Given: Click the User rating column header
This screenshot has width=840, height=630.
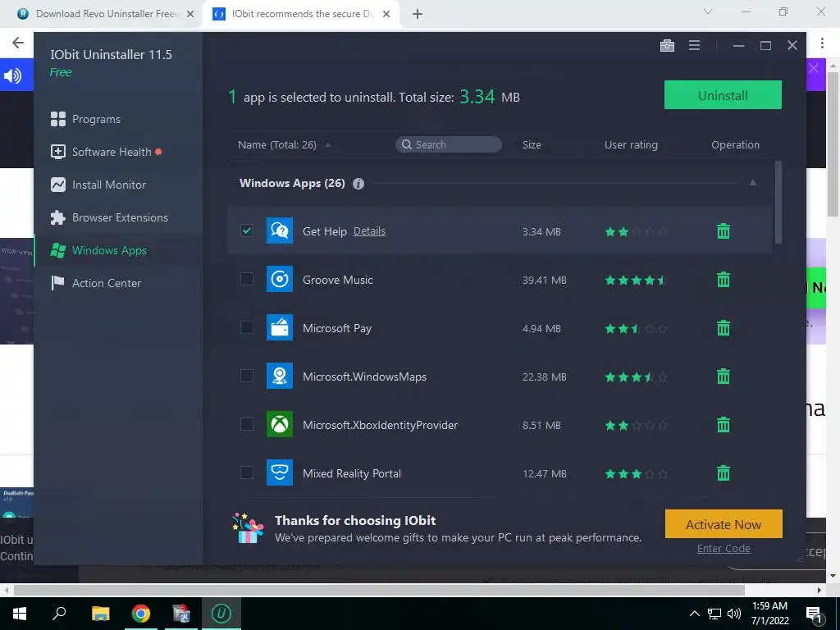Looking at the screenshot, I should [x=631, y=144].
